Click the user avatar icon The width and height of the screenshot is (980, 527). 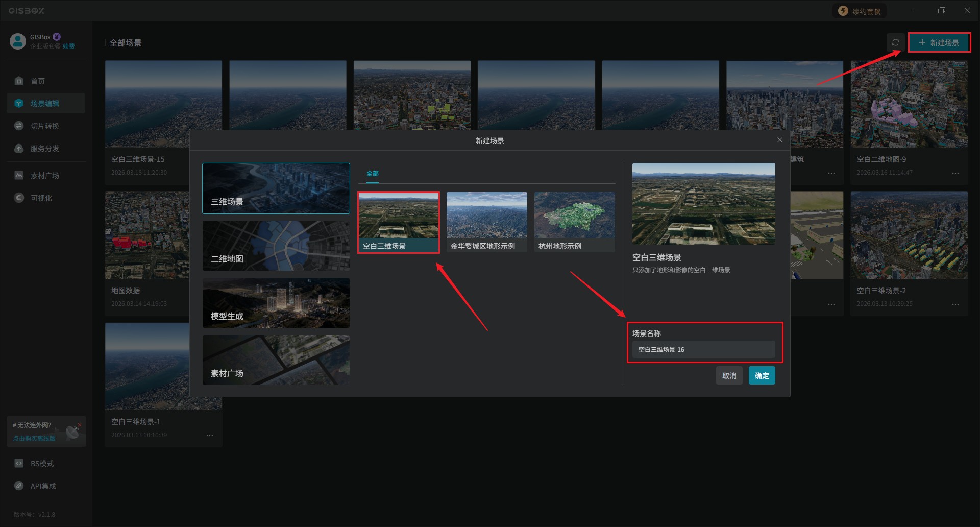coord(18,41)
